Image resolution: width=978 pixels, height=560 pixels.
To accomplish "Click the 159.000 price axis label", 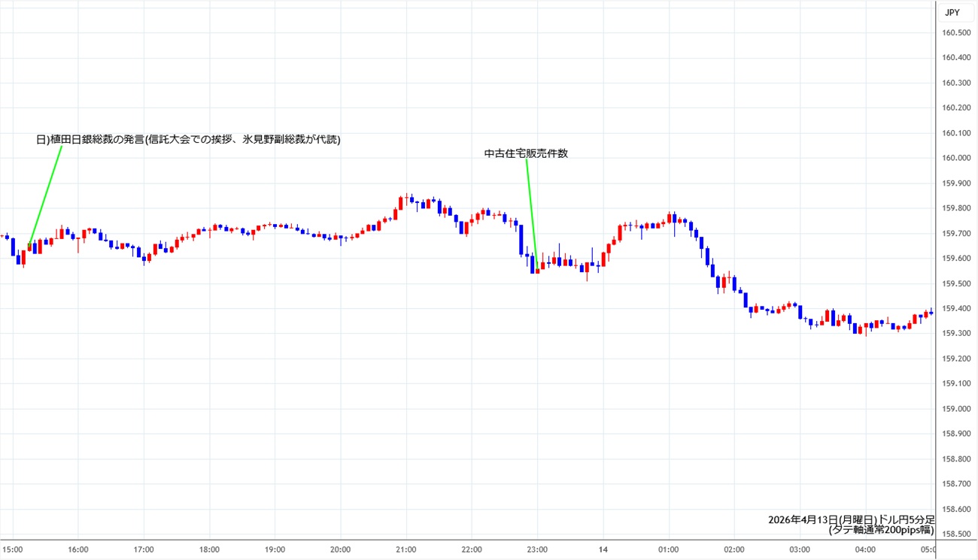I will [x=955, y=409].
